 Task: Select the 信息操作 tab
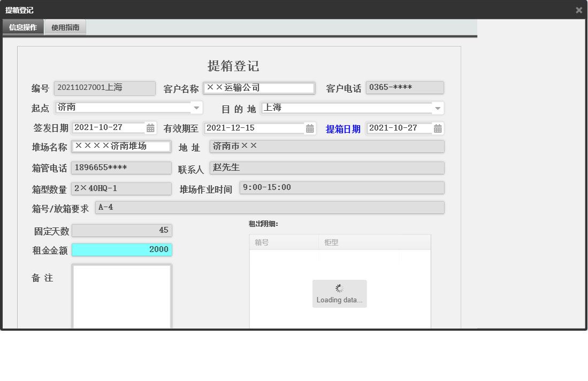tap(23, 27)
